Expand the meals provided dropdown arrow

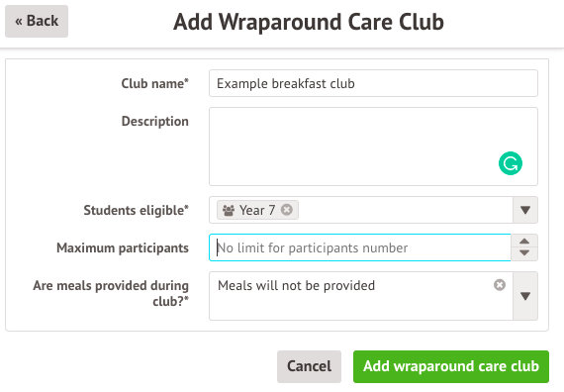pos(525,296)
